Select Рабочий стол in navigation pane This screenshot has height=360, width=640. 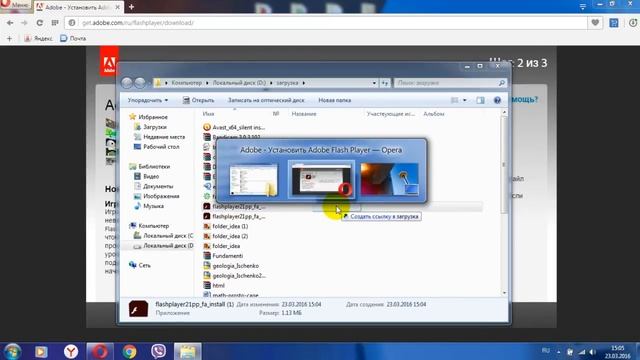[157, 147]
